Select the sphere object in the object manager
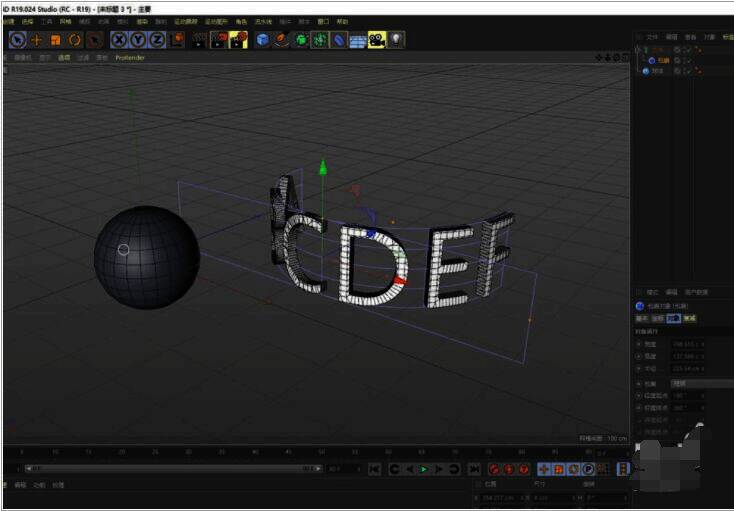Viewport: 734px width, 511px height. pyautogui.click(x=657, y=71)
